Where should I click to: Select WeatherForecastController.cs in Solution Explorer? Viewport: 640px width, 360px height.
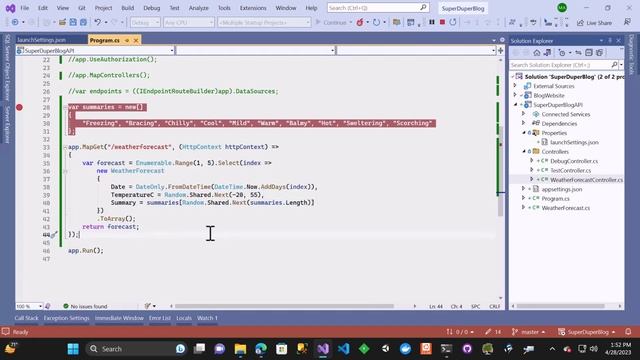586,180
